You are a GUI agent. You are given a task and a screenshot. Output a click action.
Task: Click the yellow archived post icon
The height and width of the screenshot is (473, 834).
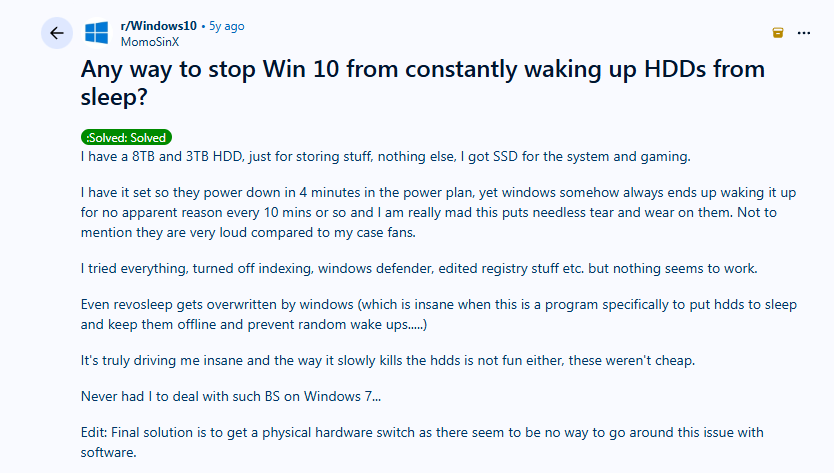(x=777, y=33)
